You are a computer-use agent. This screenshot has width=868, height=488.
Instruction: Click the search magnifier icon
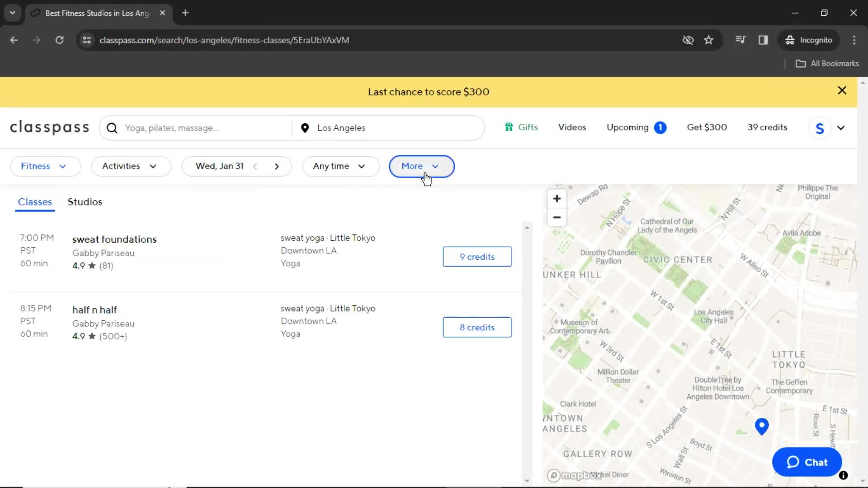(x=112, y=128)
